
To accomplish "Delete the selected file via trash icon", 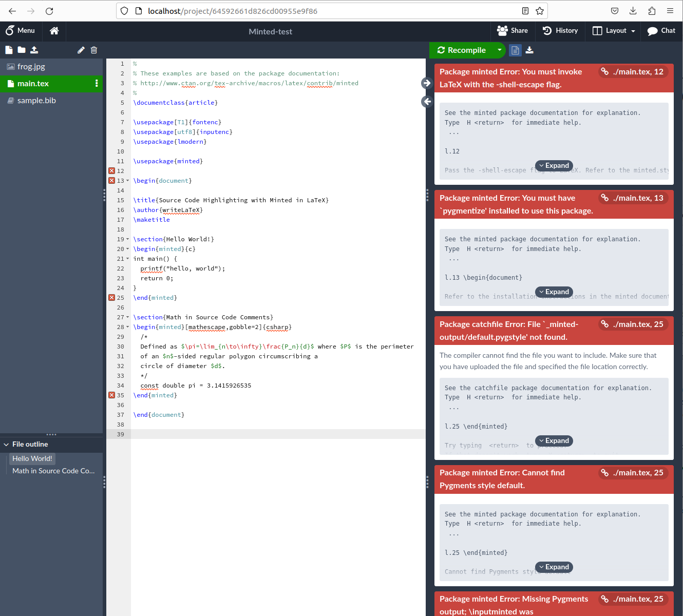I will [x=93, y=50].
